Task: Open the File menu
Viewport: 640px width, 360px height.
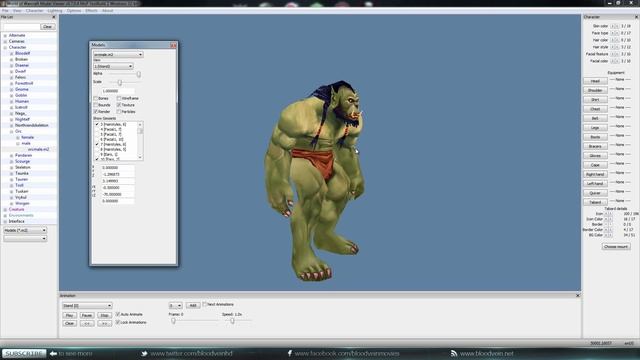Action: point(5,11)
